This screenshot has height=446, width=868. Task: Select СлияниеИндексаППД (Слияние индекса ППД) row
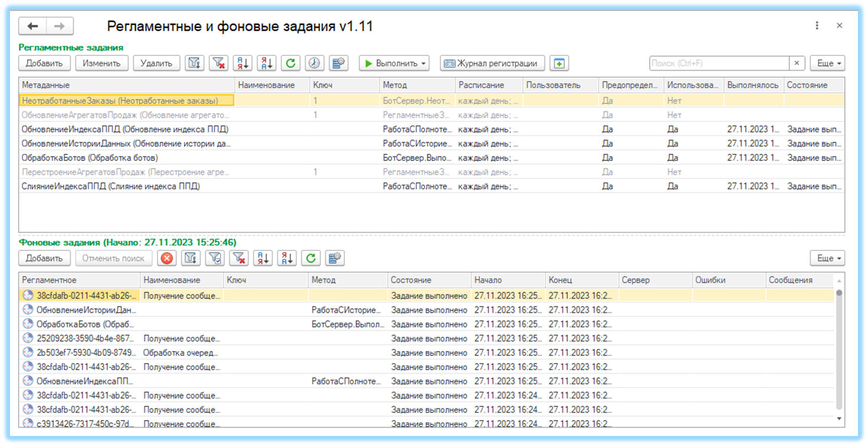(431, 186)
